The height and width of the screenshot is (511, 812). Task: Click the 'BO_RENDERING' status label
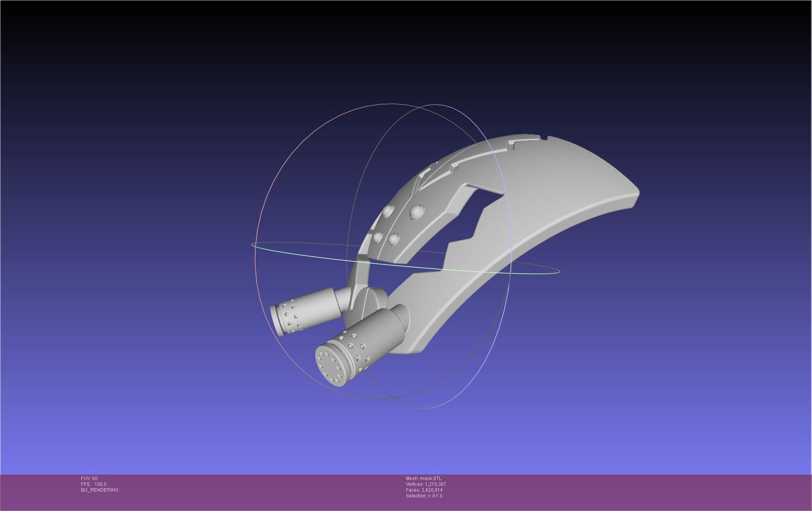100,490
